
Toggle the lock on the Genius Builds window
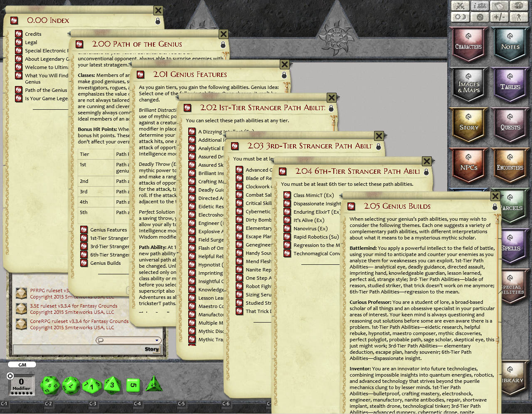(x=495, y=206)
